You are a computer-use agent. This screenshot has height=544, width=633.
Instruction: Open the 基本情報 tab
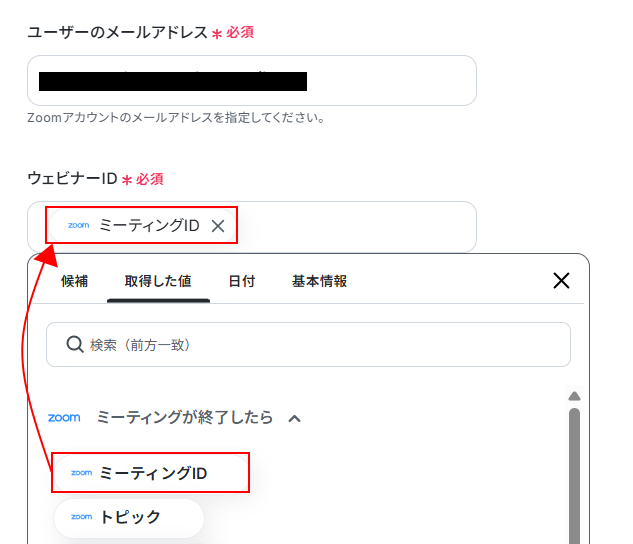[319, 281]
